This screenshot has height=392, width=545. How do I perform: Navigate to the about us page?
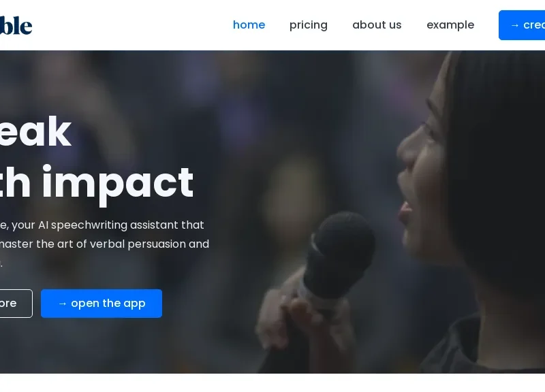click(x=377, y=25)
